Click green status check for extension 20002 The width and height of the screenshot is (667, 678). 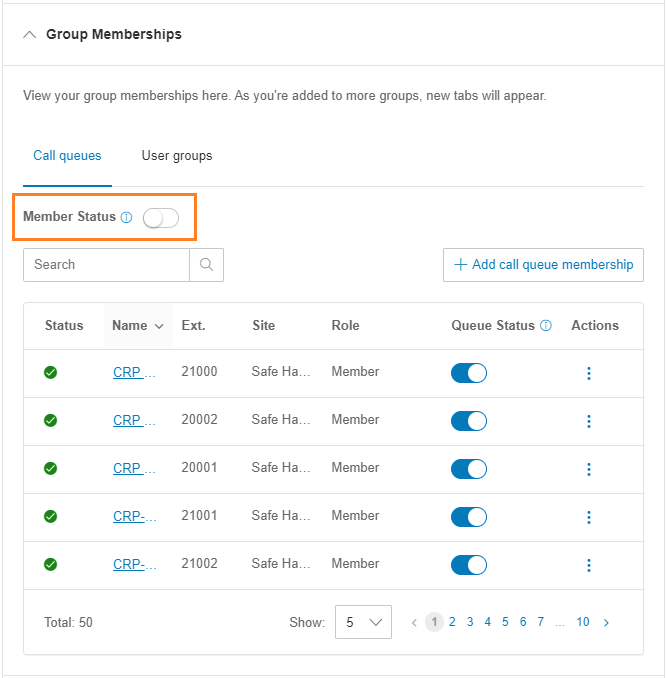click(x=51, y=420)
